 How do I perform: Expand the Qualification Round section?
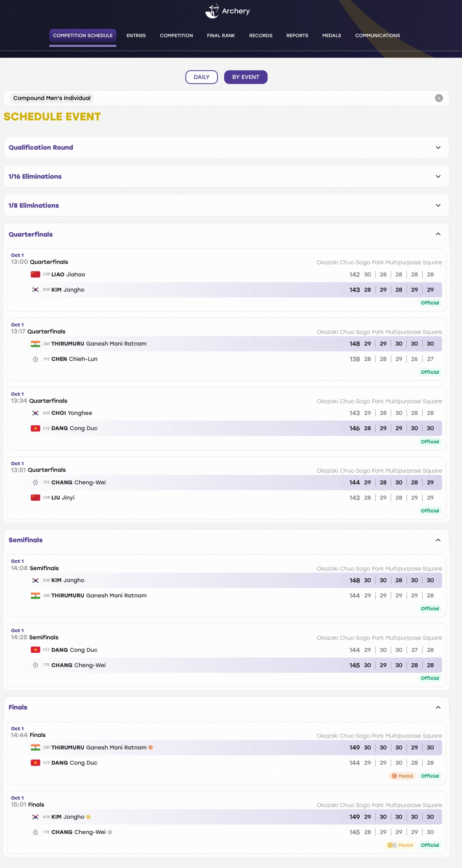click(x=226, y=148)
